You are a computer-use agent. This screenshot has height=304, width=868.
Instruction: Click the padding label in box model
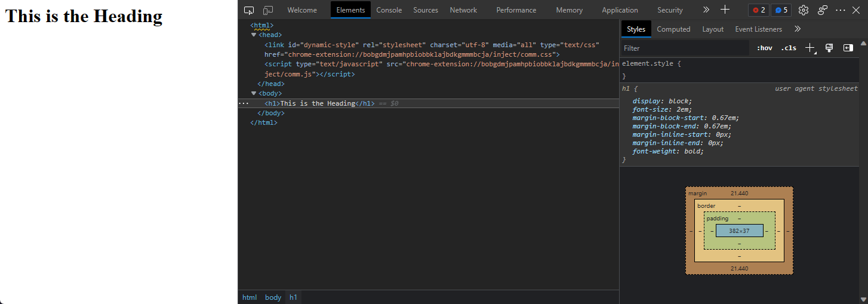(718, 219)
